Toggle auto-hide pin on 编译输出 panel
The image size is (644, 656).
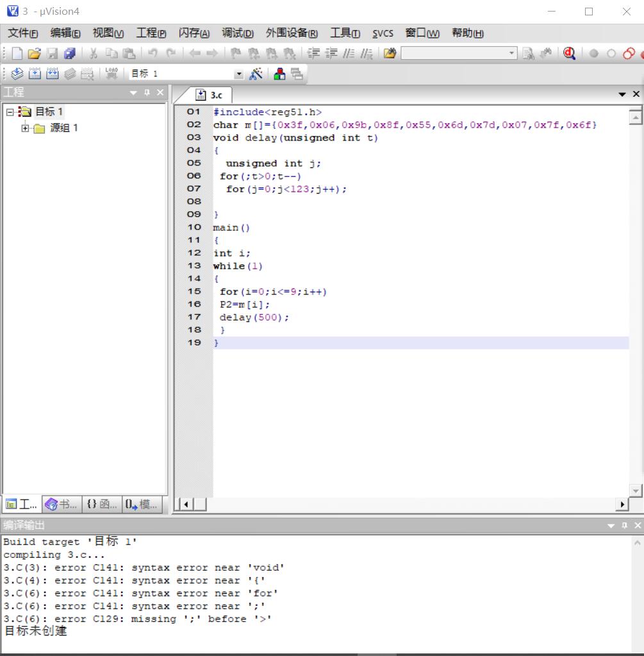coord(624,525)
